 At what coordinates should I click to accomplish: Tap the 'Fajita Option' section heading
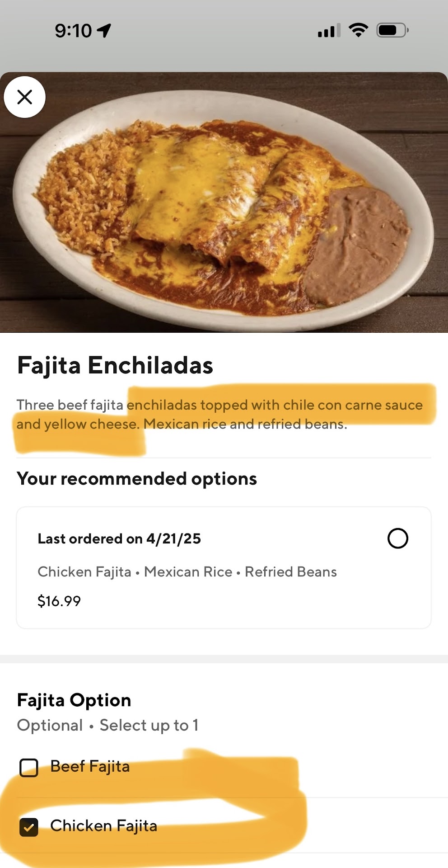[74, 700]
